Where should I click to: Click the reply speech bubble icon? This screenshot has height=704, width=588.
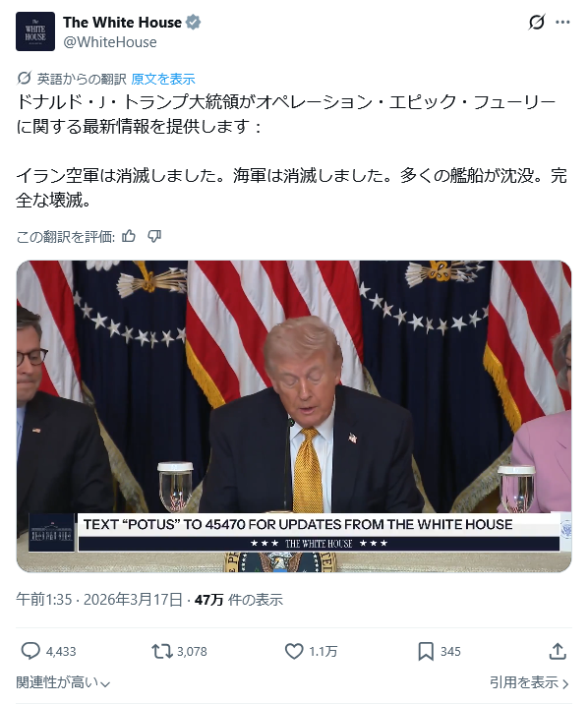pyautogui.click(x=30, y=651)
